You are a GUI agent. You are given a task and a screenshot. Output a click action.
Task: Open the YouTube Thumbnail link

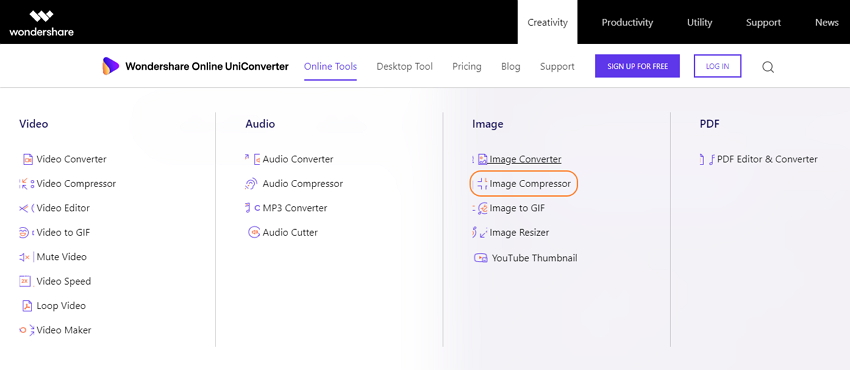(x=535, y=258)
